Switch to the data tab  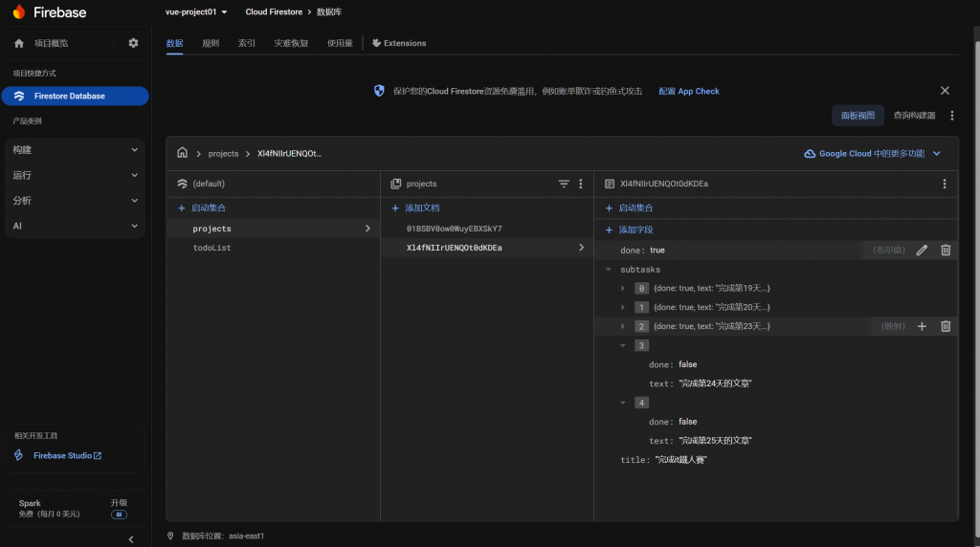[x=174, y=43]
